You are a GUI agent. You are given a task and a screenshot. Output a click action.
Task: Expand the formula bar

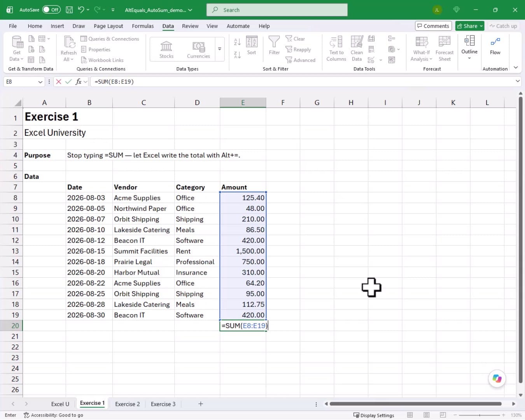pos(518,81)
